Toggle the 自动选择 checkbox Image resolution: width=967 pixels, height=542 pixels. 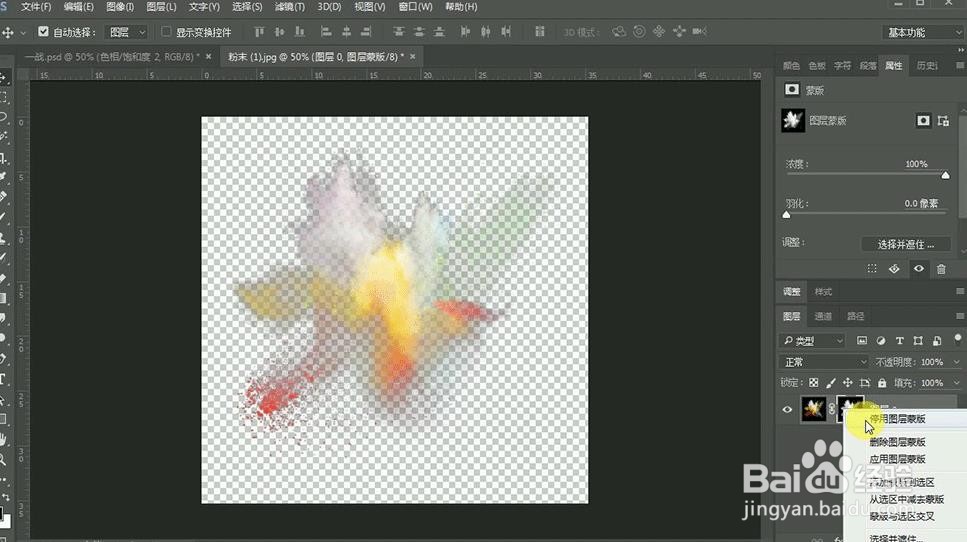click(x=43, y=31)
